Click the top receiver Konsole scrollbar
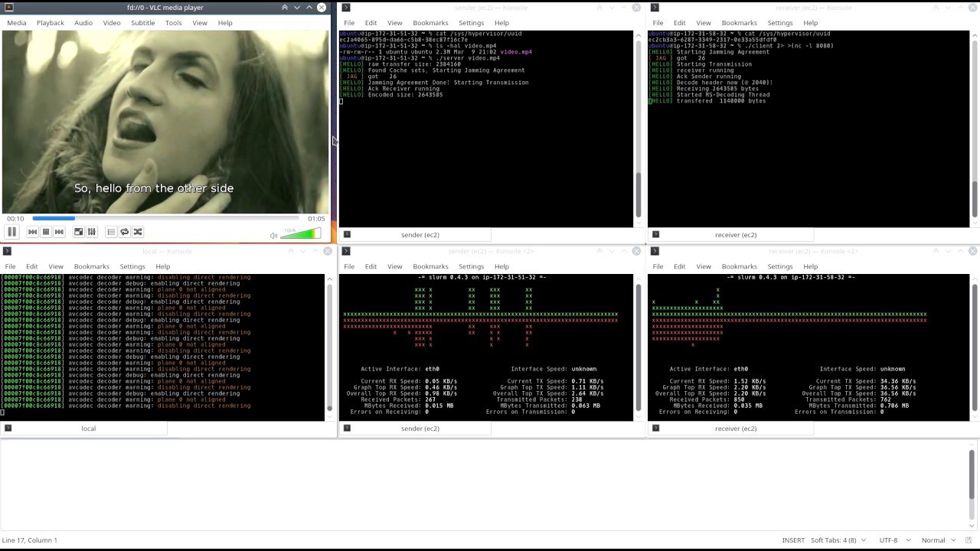 click(975, 129)
